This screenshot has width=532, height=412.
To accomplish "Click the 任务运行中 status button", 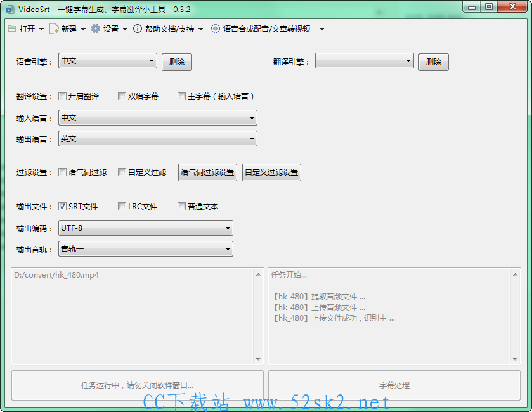I will pos(138,385).
